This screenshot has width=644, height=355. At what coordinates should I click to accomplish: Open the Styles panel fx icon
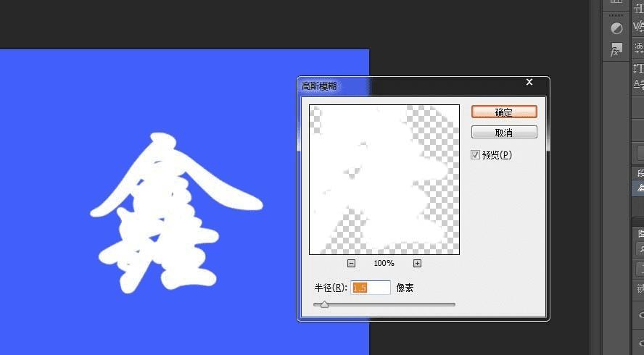(616, 50)
